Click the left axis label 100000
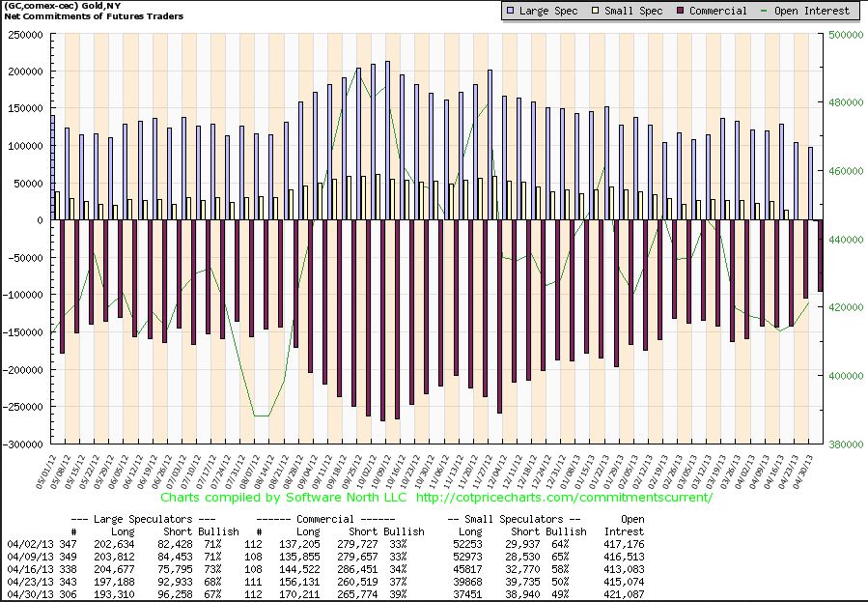The image size is (868, 602). pos(25,146)
